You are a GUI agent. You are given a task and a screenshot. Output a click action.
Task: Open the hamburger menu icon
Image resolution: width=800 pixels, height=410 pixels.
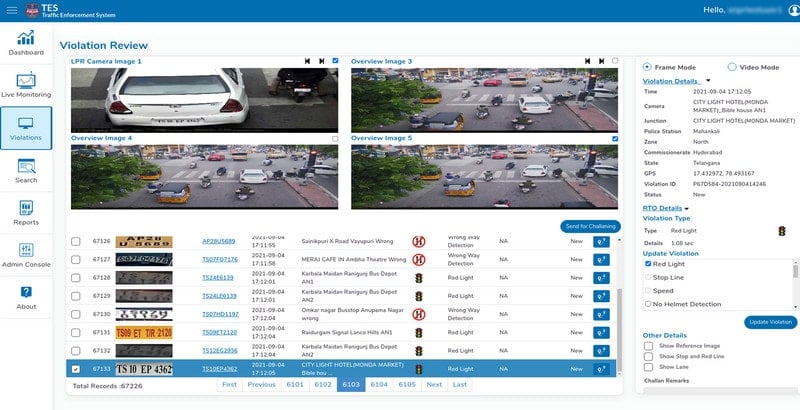click(12, 10)
